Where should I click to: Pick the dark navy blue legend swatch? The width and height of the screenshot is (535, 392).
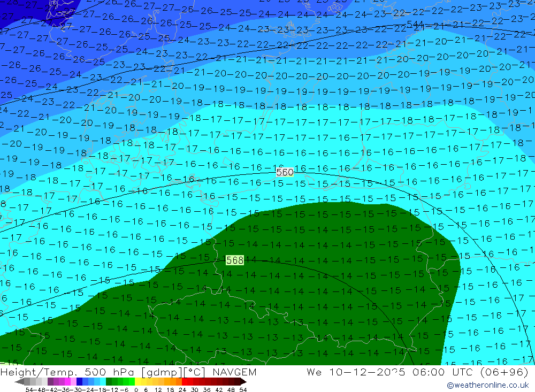[x=79, y=382]
